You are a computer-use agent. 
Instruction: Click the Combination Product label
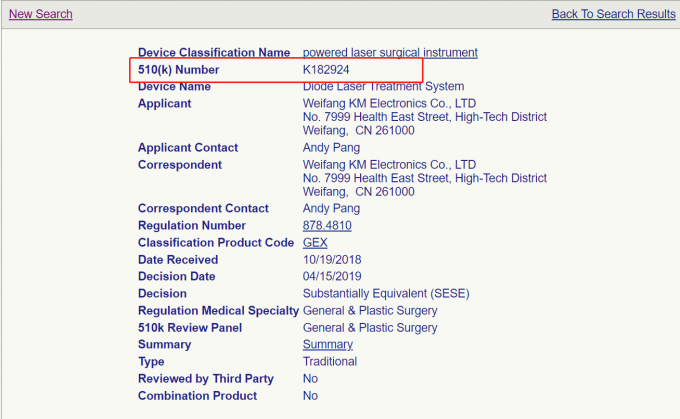(197, 396)
